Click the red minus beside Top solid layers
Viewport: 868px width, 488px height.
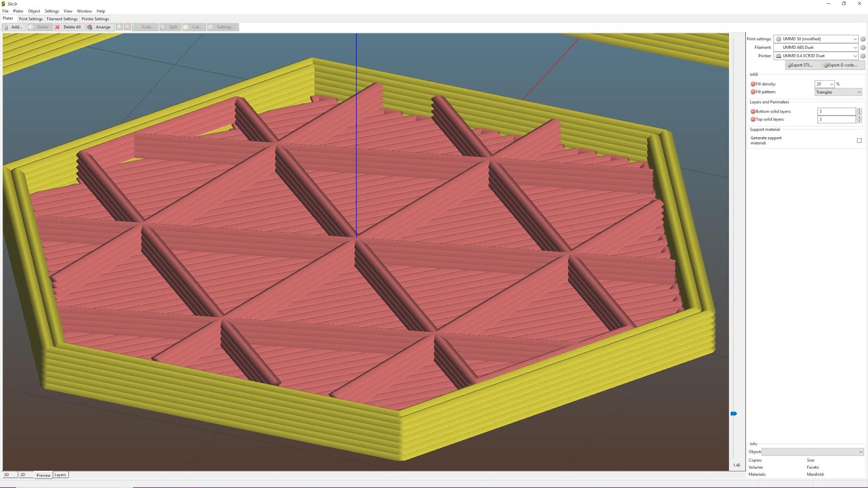pos(752,119)
